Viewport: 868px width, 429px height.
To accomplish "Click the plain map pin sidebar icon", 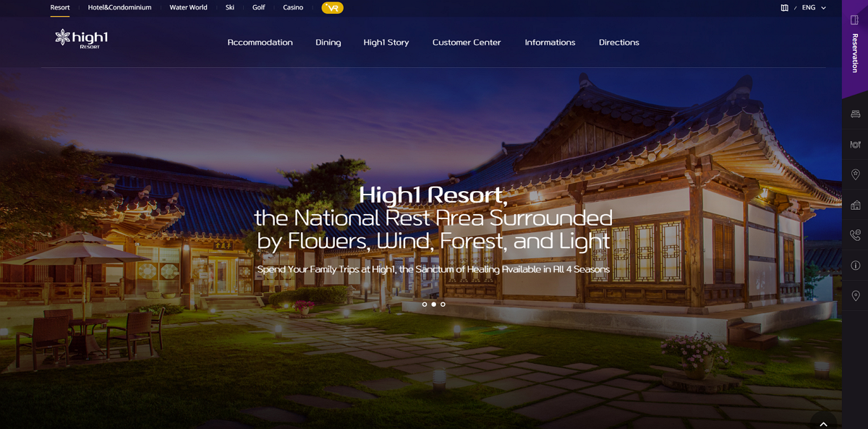I will (855, 296).
